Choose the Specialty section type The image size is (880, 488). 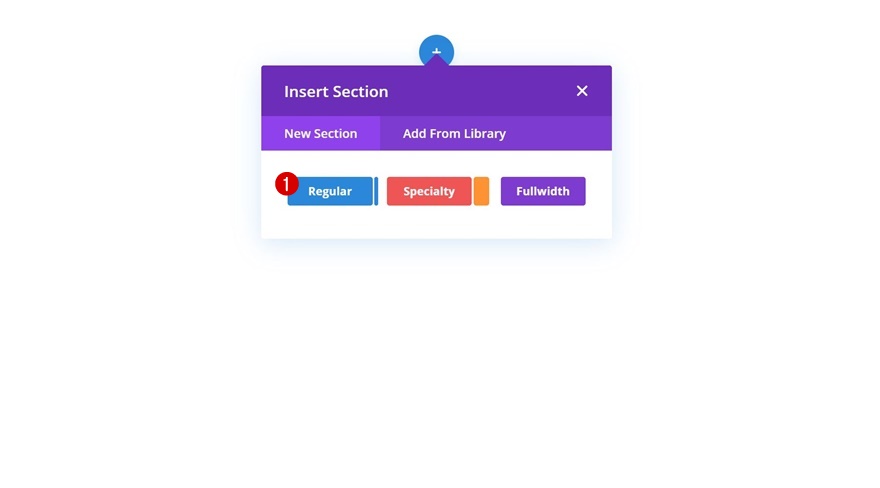pos(429,191)
